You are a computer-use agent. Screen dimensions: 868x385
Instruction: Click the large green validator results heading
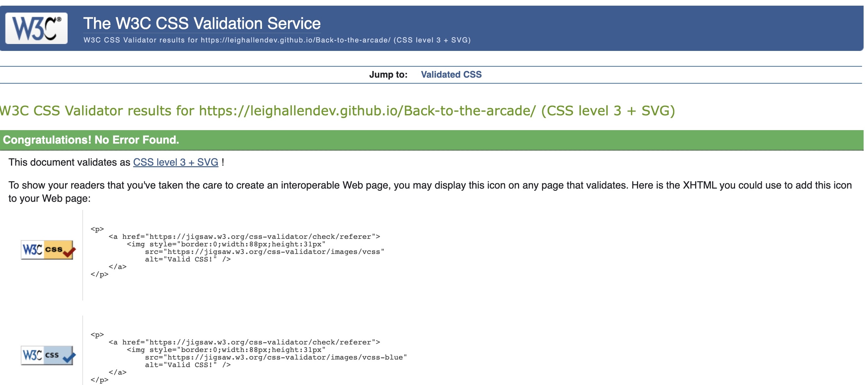(337, 111)
